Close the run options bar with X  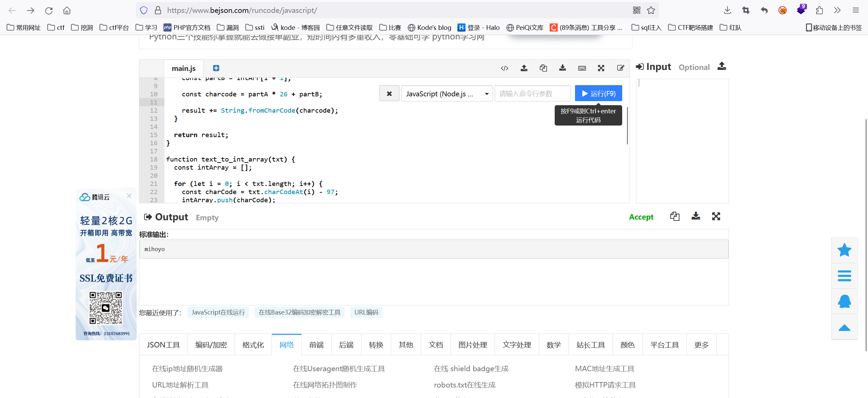click(x=389, y=94)
